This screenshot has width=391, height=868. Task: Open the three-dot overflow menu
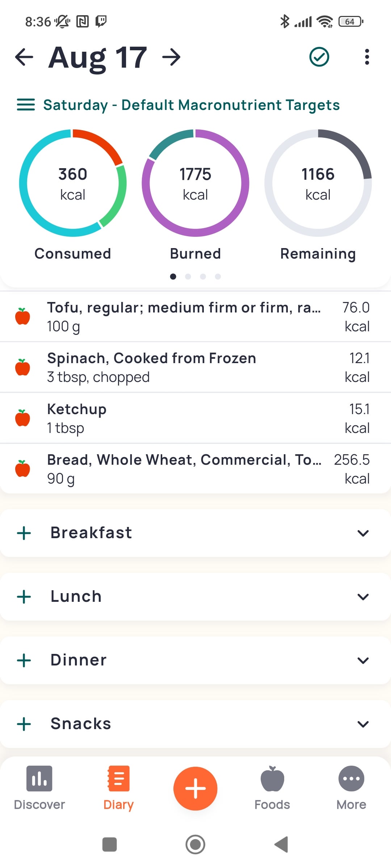[x=367, y=57]
